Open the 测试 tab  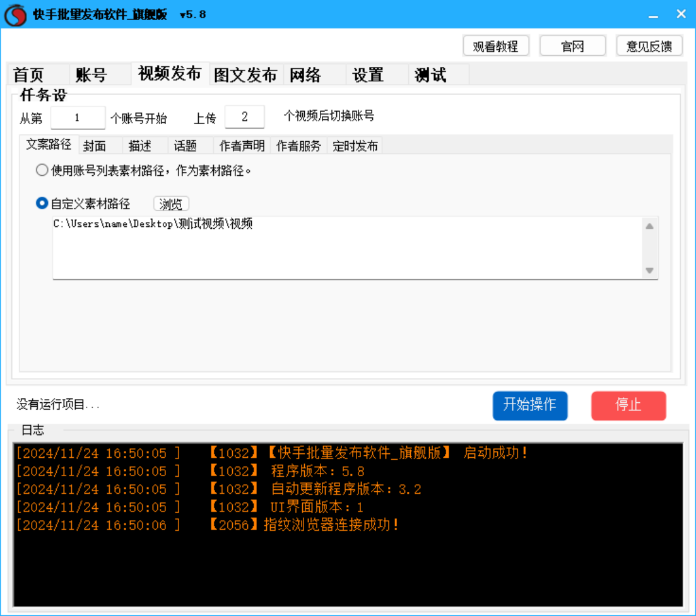click(x=439, y=74)
